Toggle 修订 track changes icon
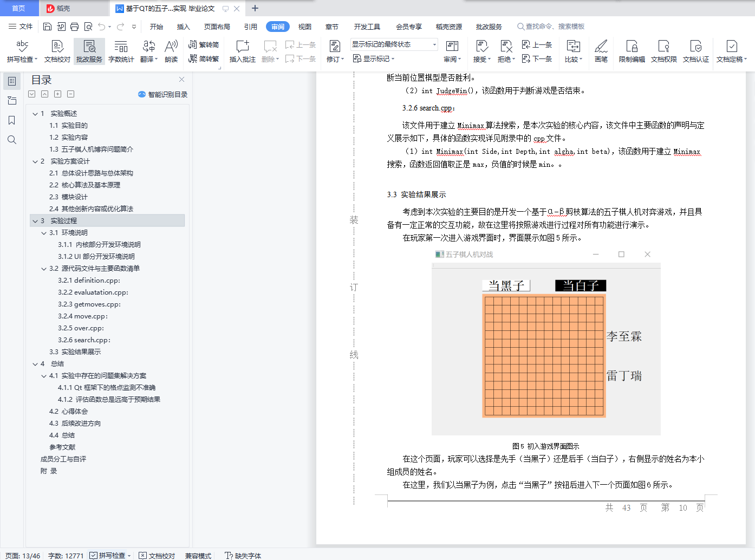 (x=335, y=46)
